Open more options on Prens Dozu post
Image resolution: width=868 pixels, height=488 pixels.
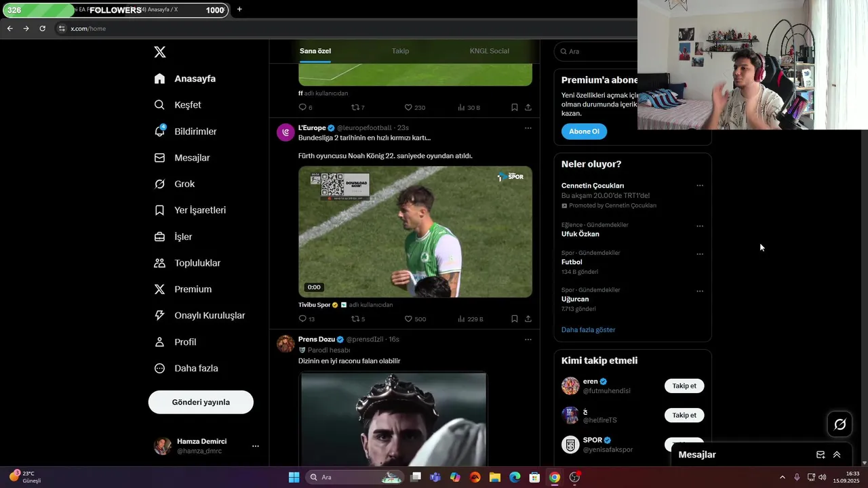pyautogui.click(x=528, y=339)
